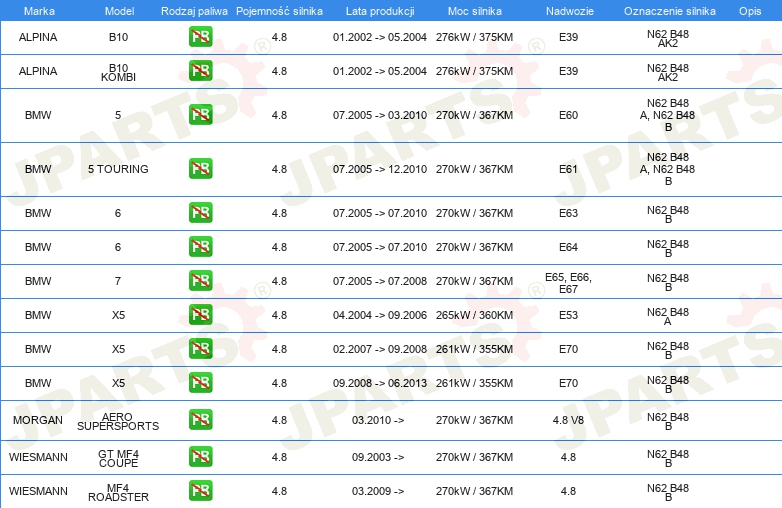Select the 'GT MF4 COUPE' model cell
782x508 pixels.
tap(118, 458)
